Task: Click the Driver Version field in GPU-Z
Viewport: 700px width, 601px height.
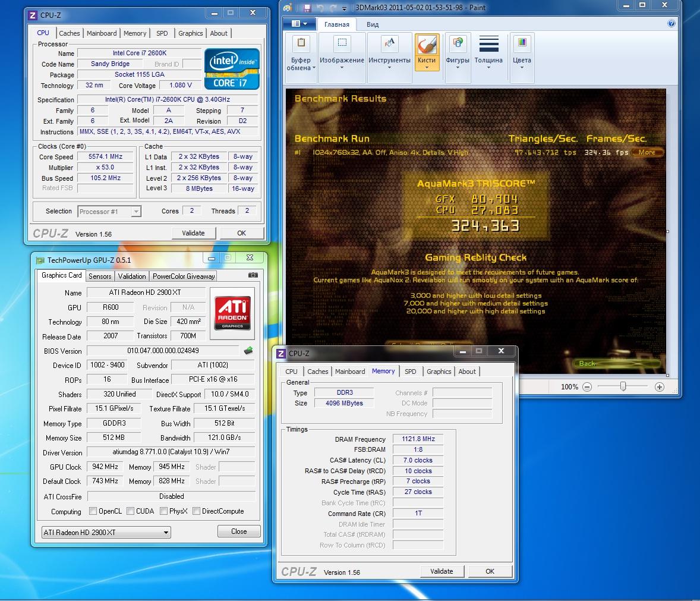Action: click(171, 452)
